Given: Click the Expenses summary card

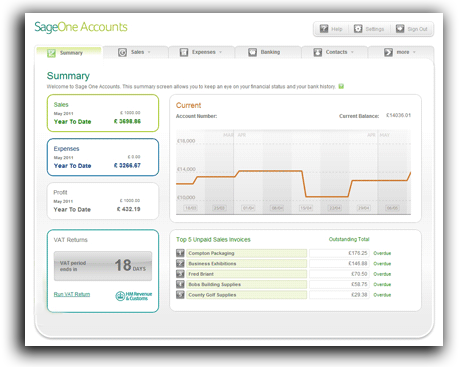Looking at the screenshot, I should [103, 157].
